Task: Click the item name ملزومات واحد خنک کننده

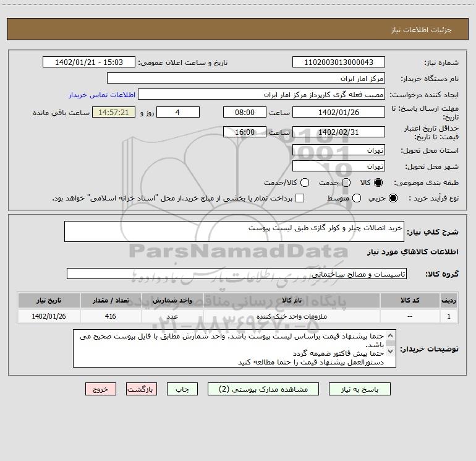Action: point(291,316)
